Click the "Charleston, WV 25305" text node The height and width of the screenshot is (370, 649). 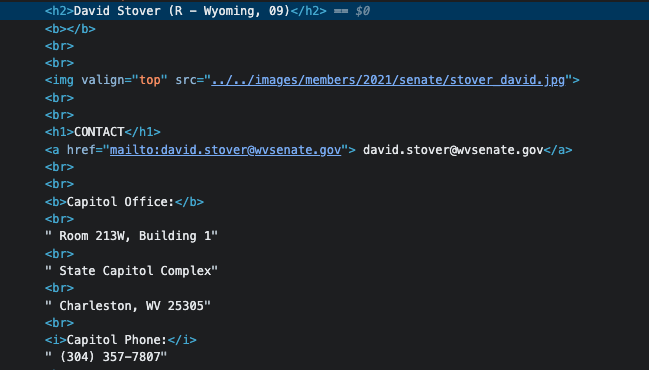[128, 305]
